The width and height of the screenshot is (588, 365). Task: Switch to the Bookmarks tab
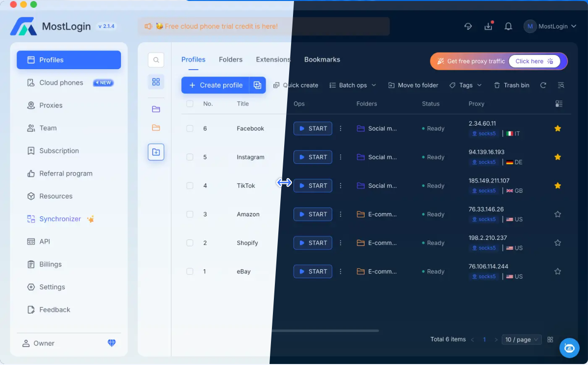[322, 59]
